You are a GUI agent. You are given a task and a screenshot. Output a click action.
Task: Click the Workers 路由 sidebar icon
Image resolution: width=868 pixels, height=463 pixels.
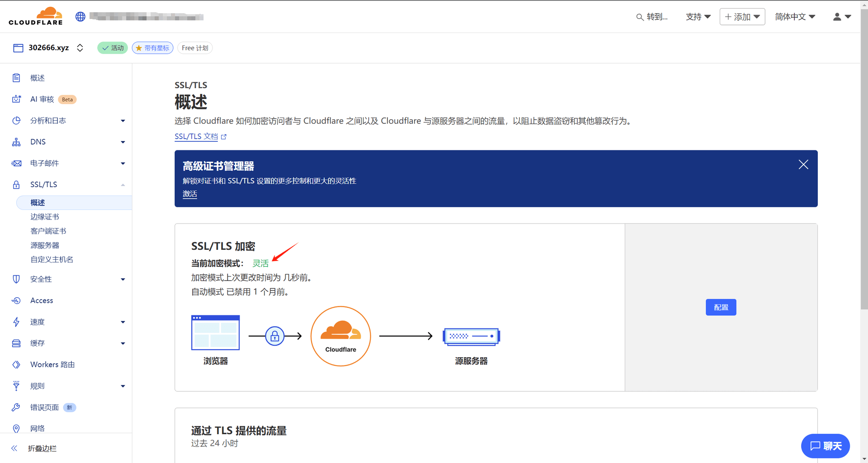(x=16, y=365)
